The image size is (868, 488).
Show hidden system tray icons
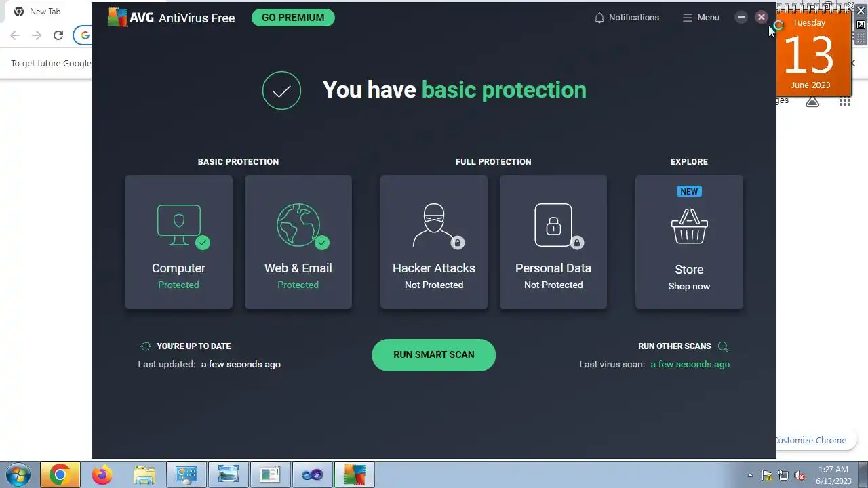point(750,475)
